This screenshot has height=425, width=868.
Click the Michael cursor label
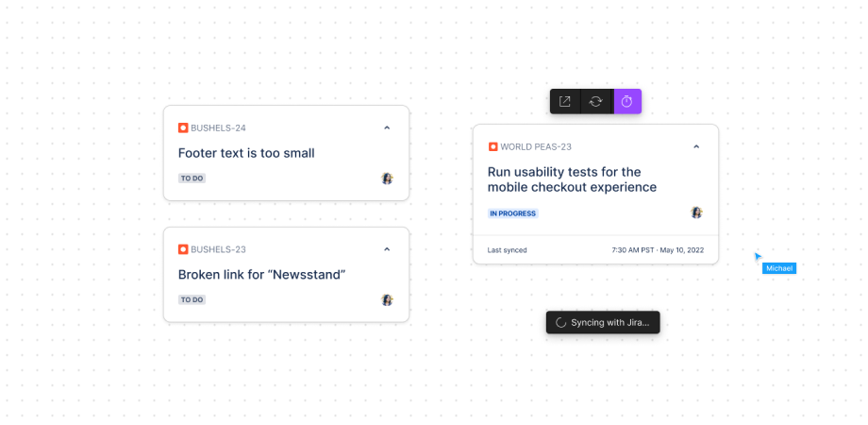(779, 268)
